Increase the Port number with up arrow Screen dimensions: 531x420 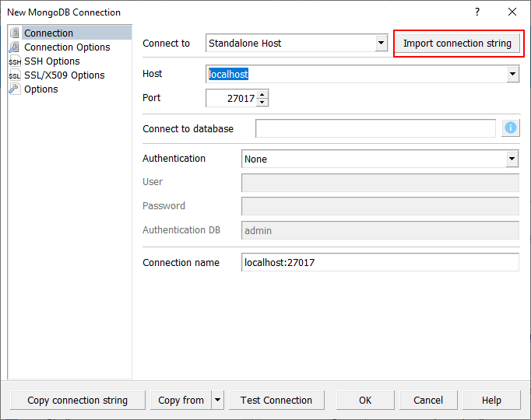(262, 94)
